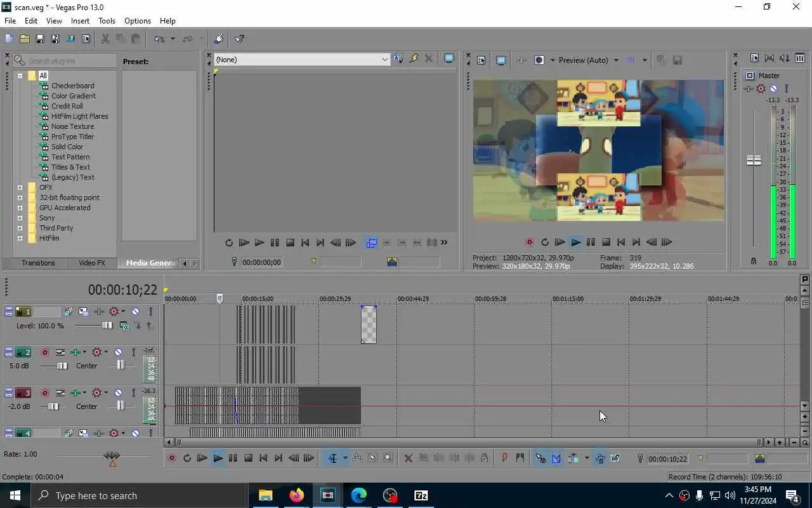The image size is (812, 508).
Task: Open the File menu
Action: 10,21
